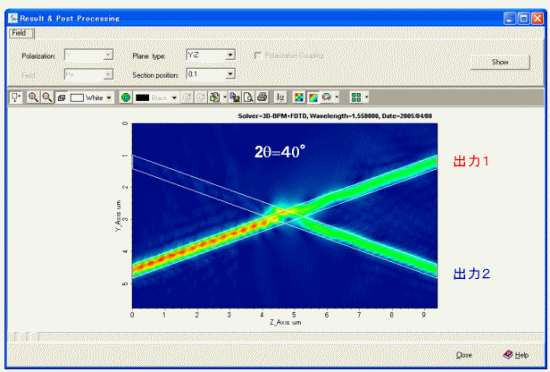Open Help with the book button
This screenshot has width=550, height=372.
pos(516,355)
